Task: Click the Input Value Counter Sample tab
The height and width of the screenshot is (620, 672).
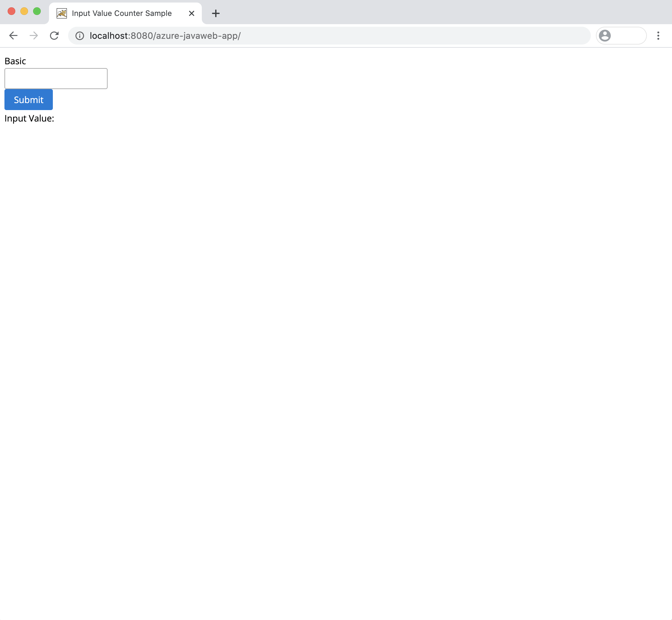Action: tap(123, 13)
